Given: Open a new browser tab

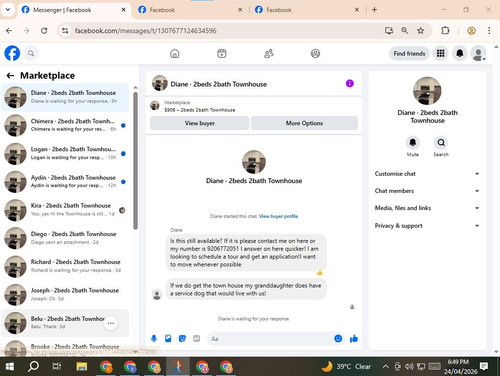Looking at the screenshot, I should click(x=374, y=10).
